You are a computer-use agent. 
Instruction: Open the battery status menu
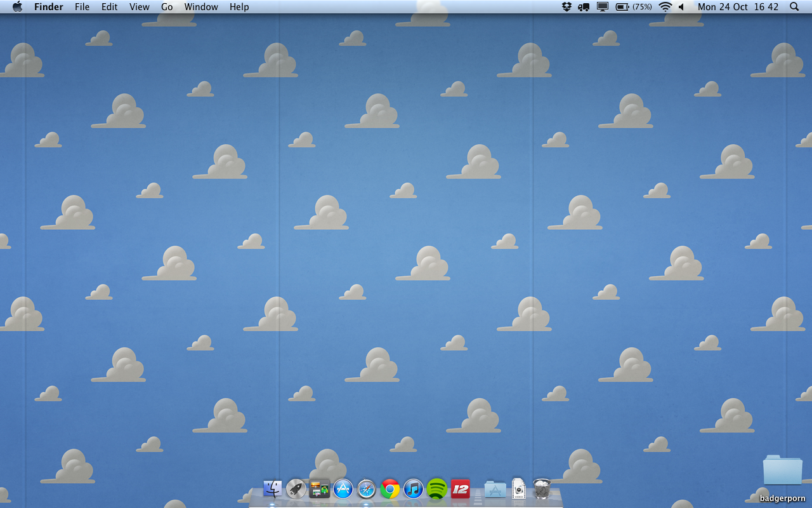coord(622,7)
